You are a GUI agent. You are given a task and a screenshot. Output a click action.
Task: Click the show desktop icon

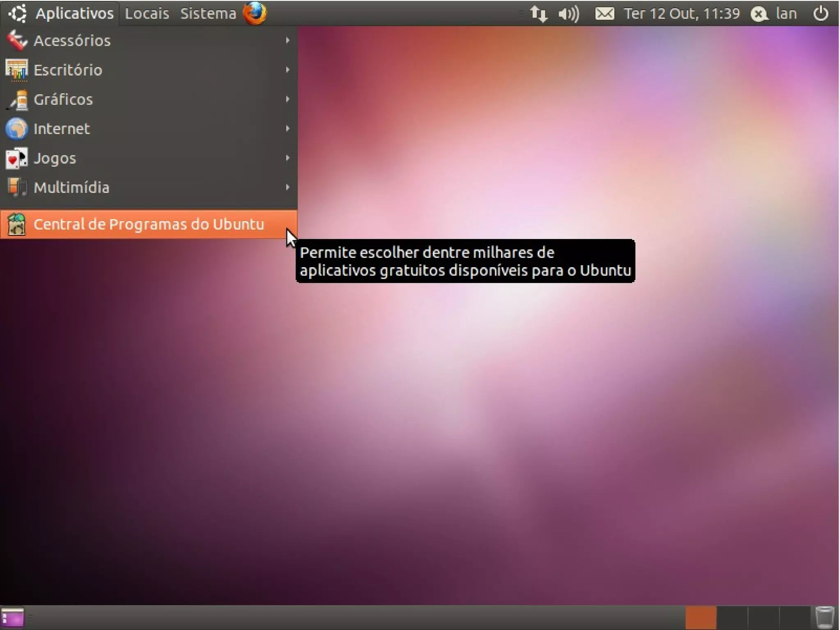pyautogui.click(x=13, y=617)
